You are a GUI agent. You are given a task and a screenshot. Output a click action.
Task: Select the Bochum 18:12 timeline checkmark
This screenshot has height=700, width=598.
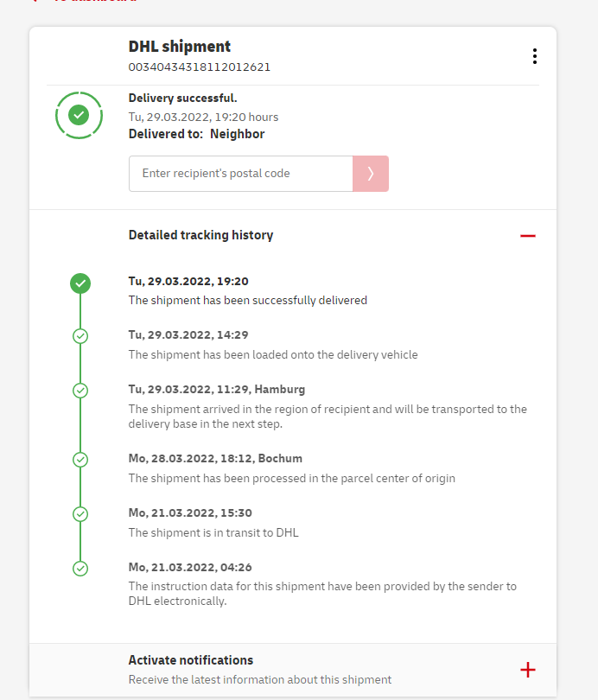point(80,460)
